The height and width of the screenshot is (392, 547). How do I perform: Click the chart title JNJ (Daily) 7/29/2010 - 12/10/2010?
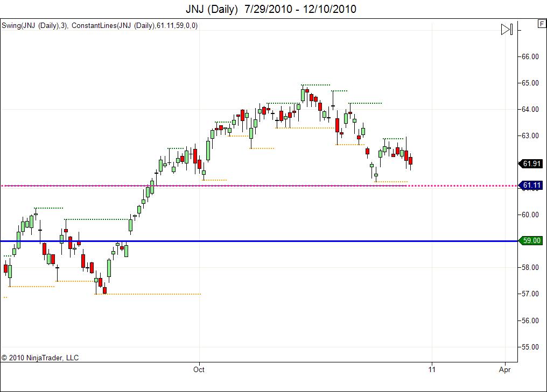tap(271, 9)
